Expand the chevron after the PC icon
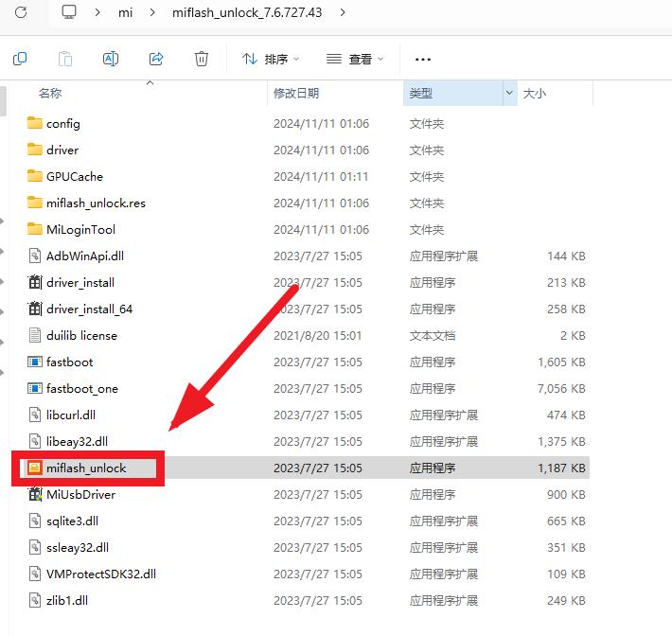672x636 pixels. 97,12
